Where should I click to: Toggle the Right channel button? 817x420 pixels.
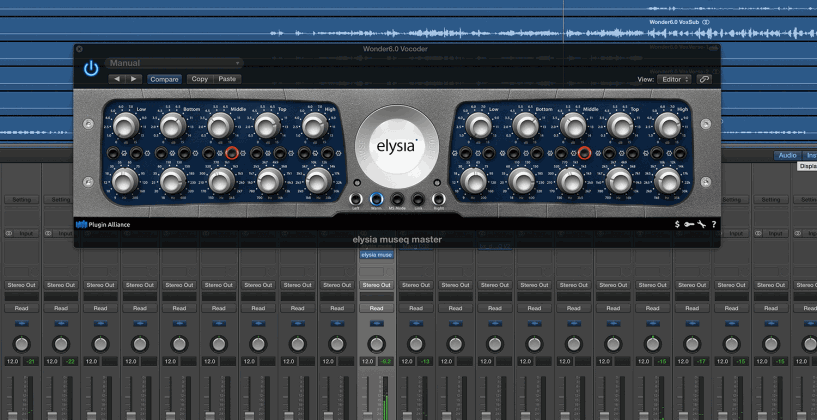(x=438, y=199)
